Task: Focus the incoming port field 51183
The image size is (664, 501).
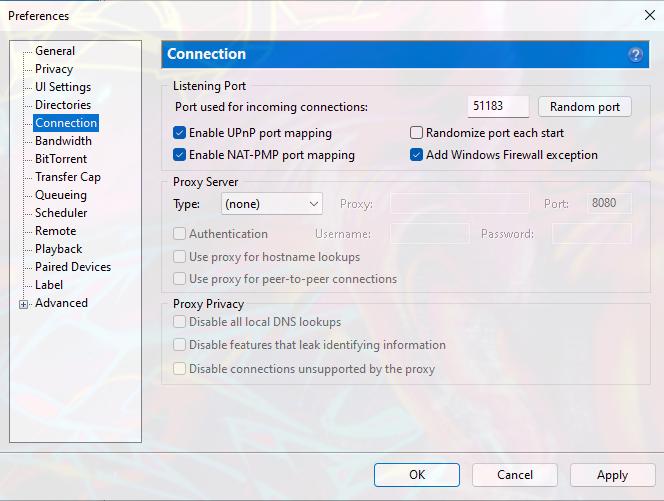Action: [x=498, y=106]
